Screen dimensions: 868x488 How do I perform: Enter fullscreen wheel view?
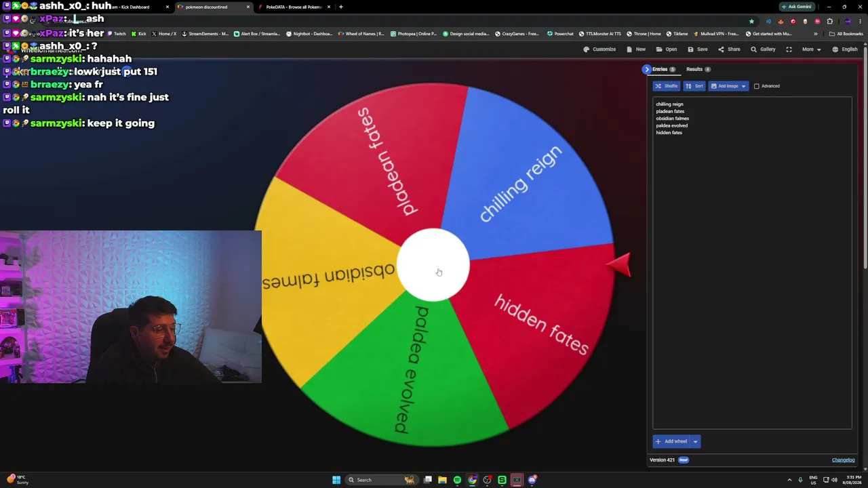(x=789, y=49)
